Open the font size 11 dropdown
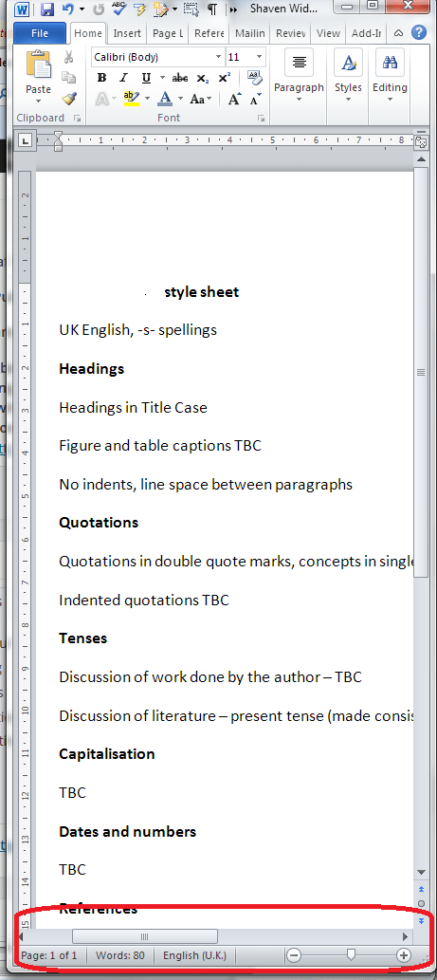437x980 pixels. (x=260, y=57)
